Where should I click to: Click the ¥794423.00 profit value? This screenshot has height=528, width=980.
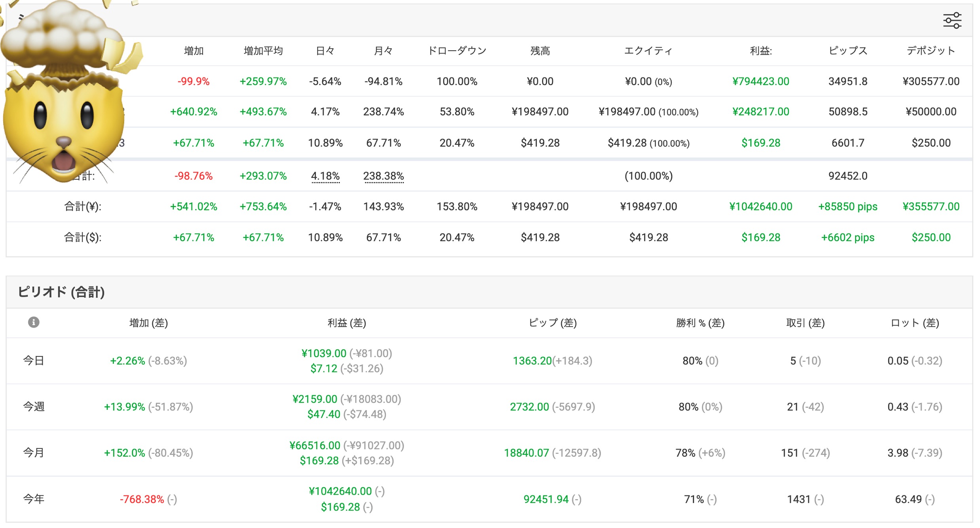[760, 81]
